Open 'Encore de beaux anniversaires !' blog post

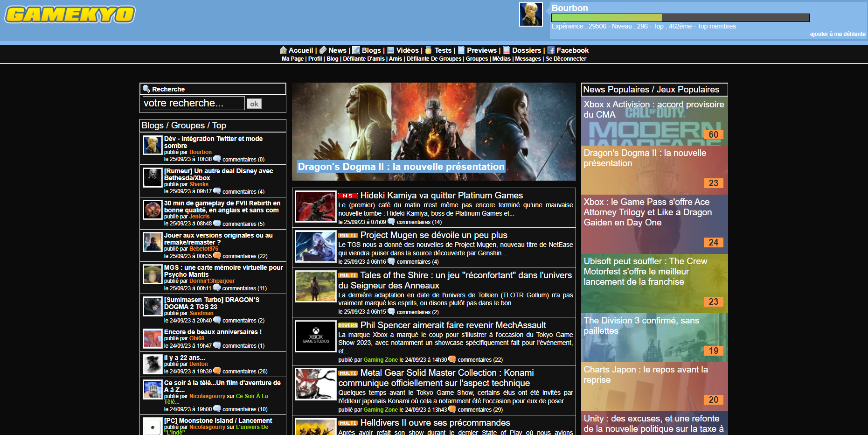coord(213,332)
